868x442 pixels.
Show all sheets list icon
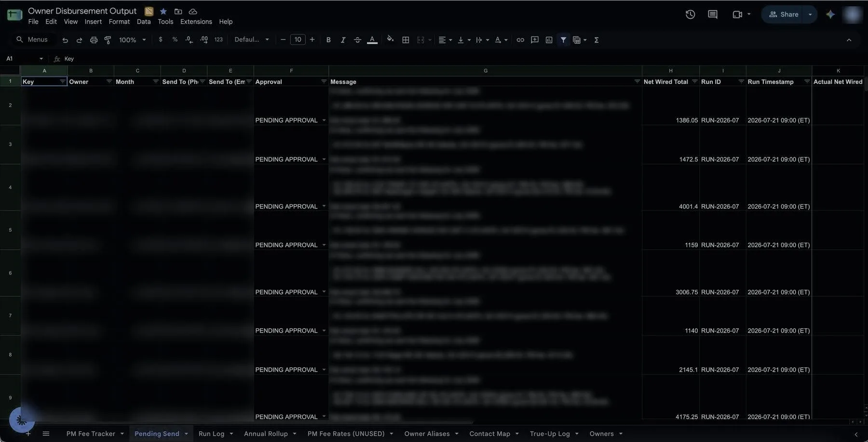(x=46, y=434)
